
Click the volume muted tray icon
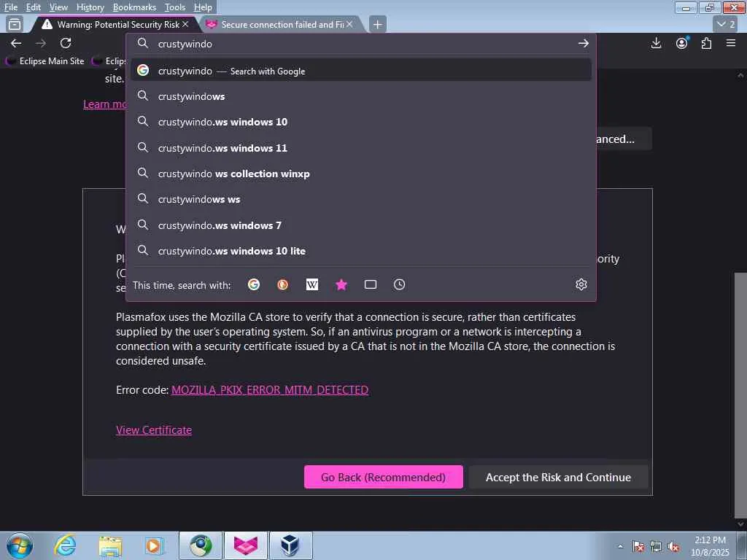pyautogui.click(x=673, y=547)
